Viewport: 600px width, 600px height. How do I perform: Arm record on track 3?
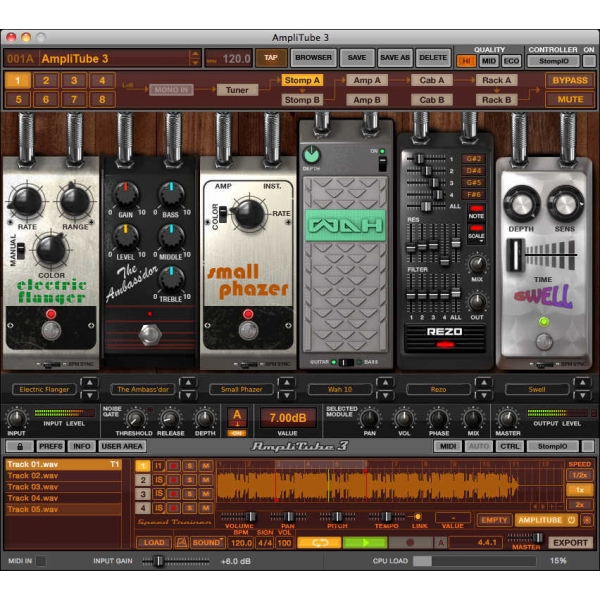[173, 494]
